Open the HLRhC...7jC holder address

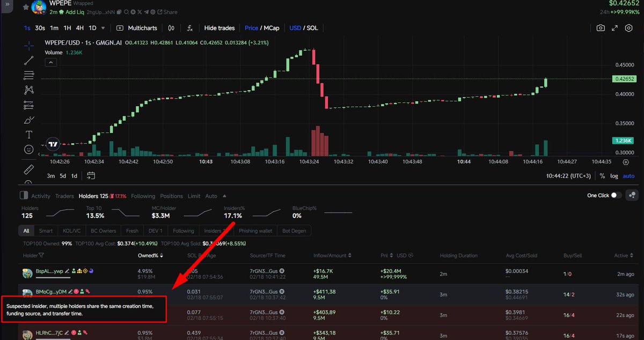point(49,333)
